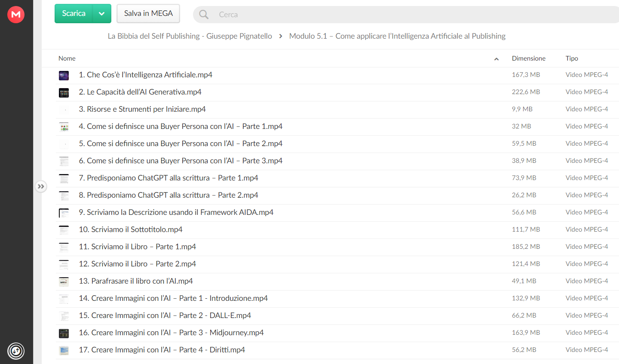Sort by the Tipo column header

(x=572, y=58)
